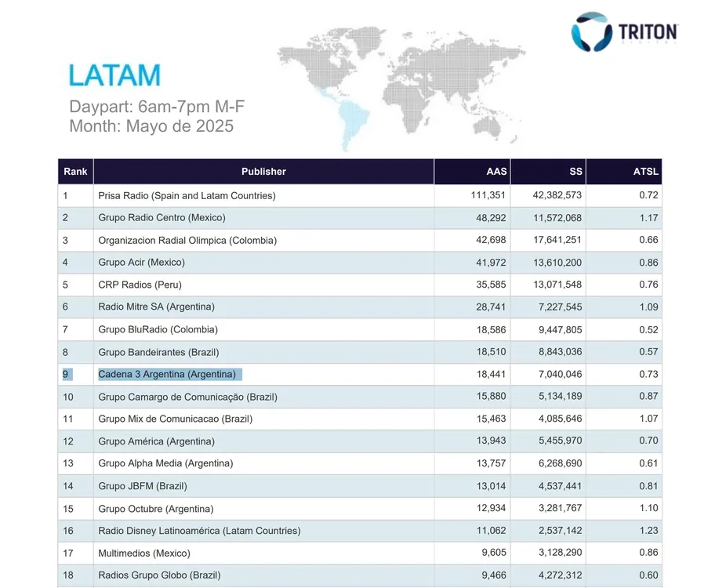Click the LATAM heading
The width and height of the screenshot is (715, 588).
[114, 75]
